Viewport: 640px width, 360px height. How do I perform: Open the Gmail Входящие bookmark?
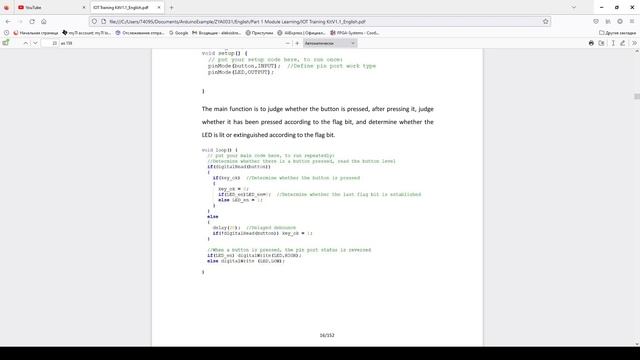[216, 33]
